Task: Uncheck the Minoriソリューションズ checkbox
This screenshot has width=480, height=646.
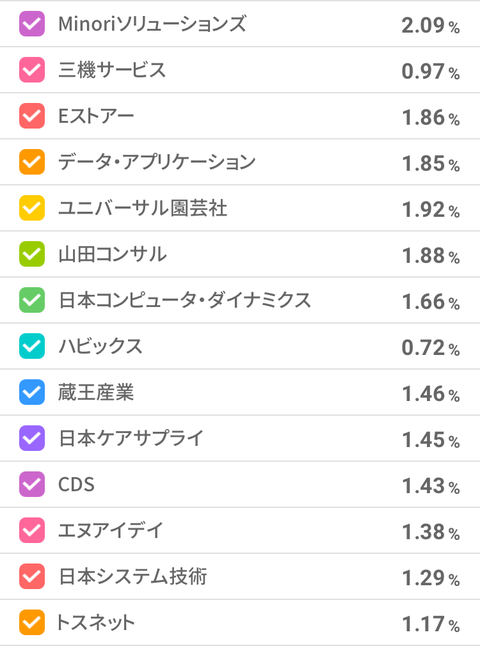Action: tap(32, 24)
